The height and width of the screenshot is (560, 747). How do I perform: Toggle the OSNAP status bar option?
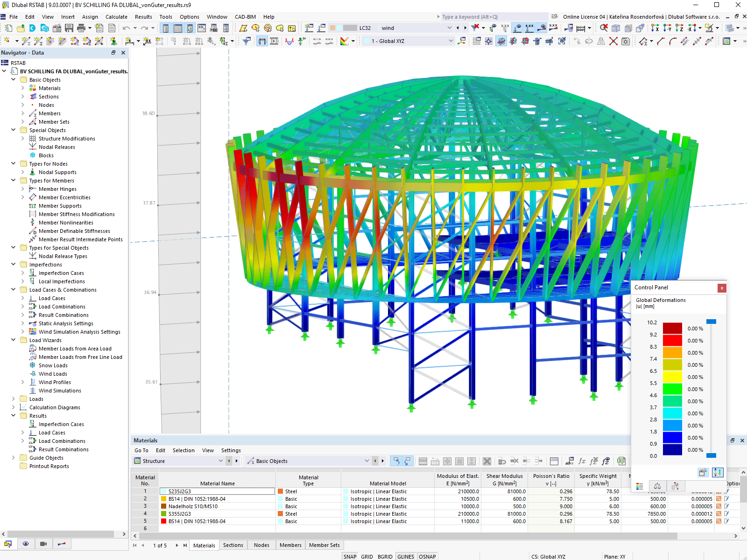[427, 556]
